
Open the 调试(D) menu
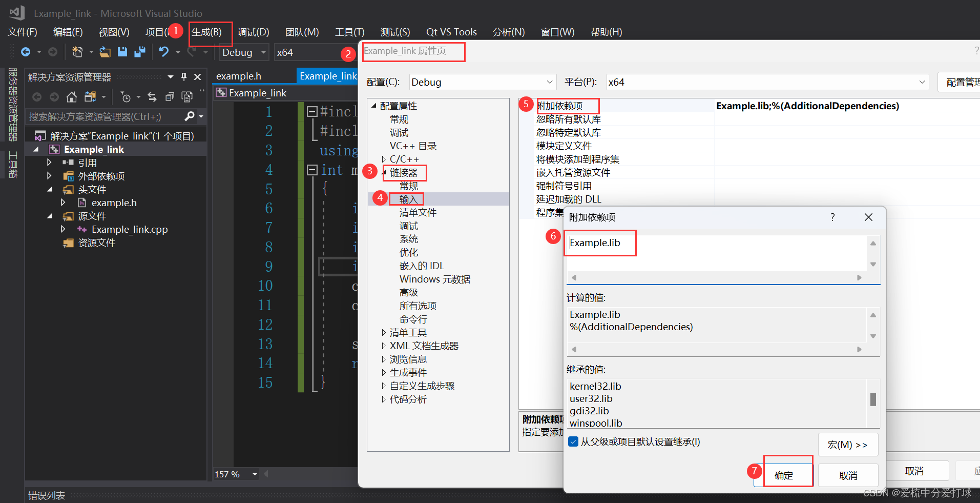click(254, 32)
